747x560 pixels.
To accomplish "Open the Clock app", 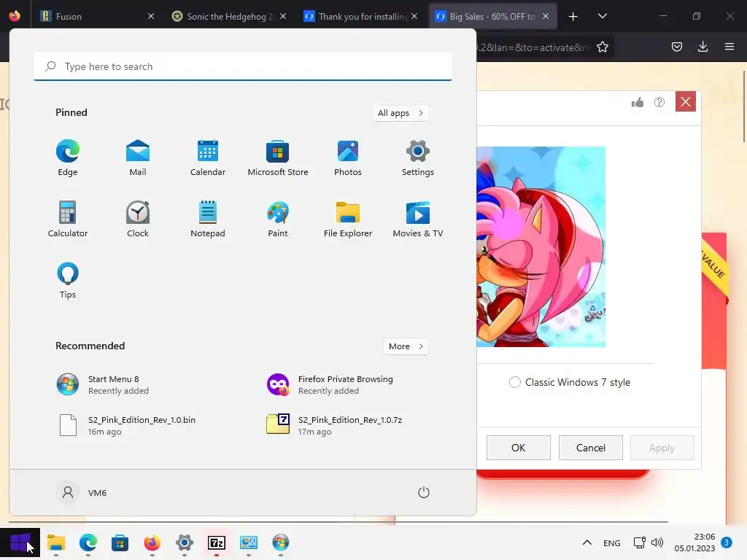I will (x=138, y=219).
